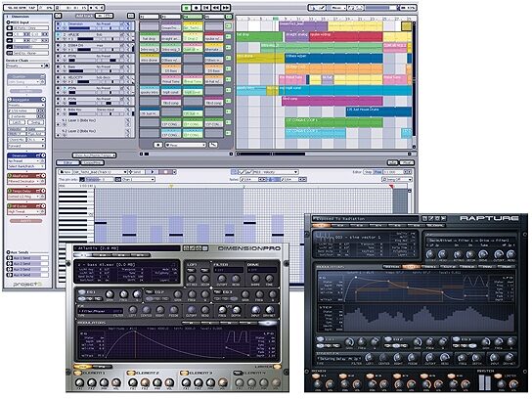Viewport: 532px width, 399px height.
Task: Click the transport Fast Forward button
Action: pyautogui.click(x=226, y=8)
